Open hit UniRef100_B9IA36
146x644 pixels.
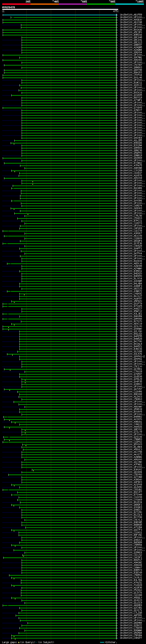click(x=131, y=30)
